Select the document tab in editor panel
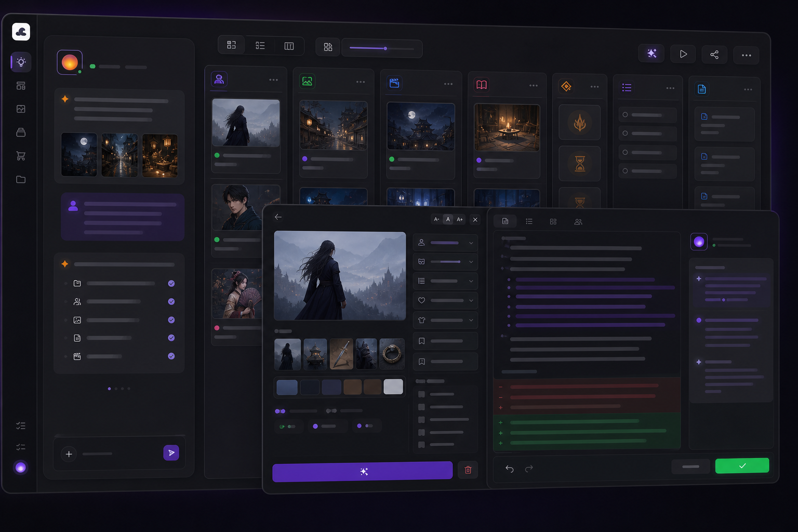 (x=505, y=221)
